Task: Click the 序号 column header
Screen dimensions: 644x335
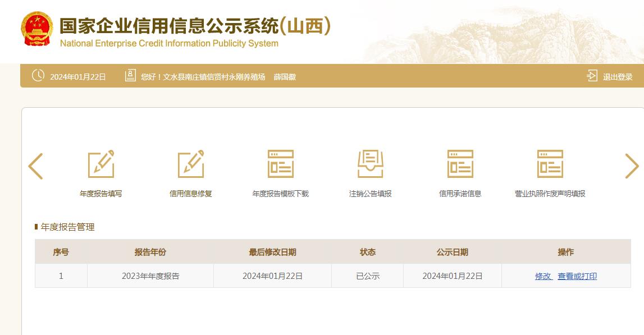Action: (x=61, y=252)
